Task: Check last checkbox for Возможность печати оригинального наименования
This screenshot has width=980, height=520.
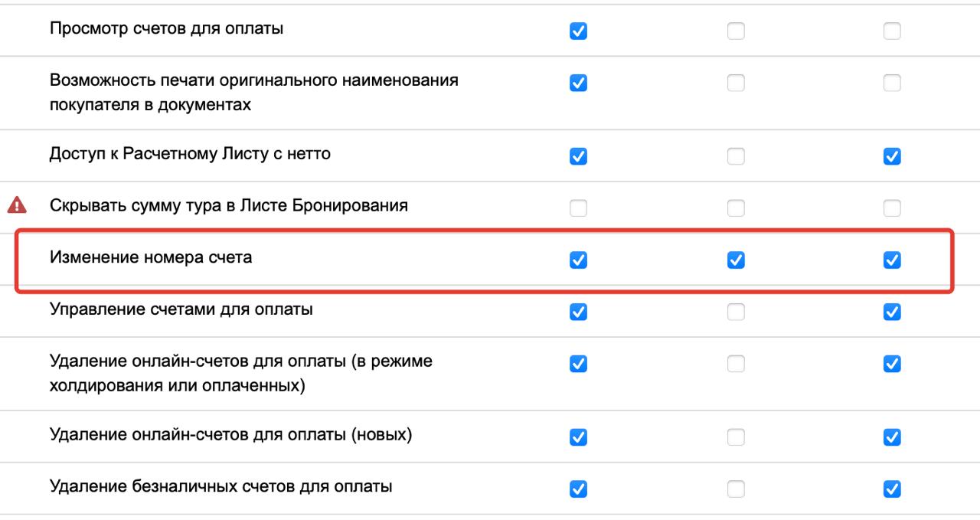Action: 892,83
